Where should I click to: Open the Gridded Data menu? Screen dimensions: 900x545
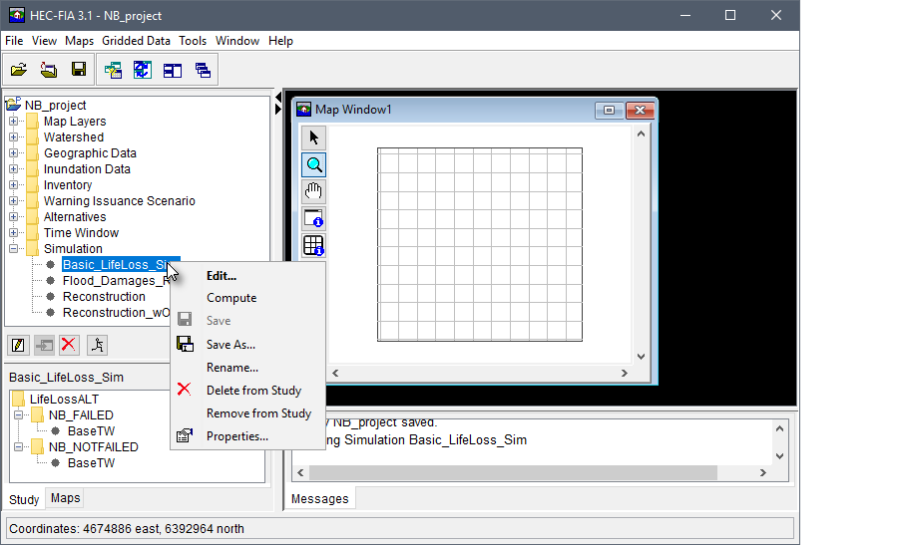[136, 41]
